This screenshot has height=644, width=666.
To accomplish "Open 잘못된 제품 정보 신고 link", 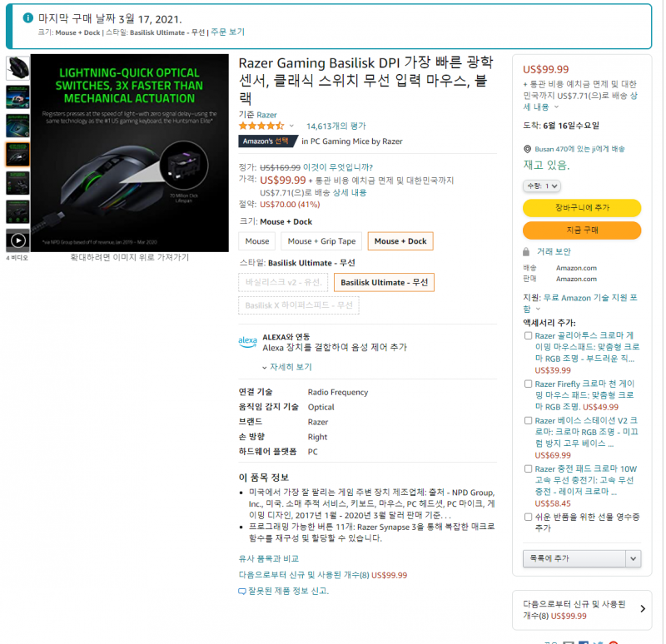I will pos(288,591).
